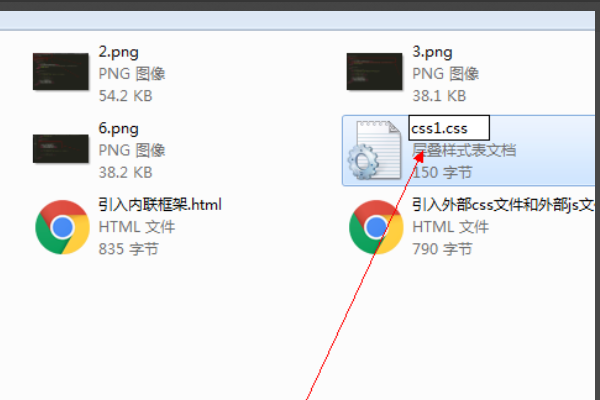
Task: Click the Chrome icon of 引入内联框架.html
Action: (62, 227)
